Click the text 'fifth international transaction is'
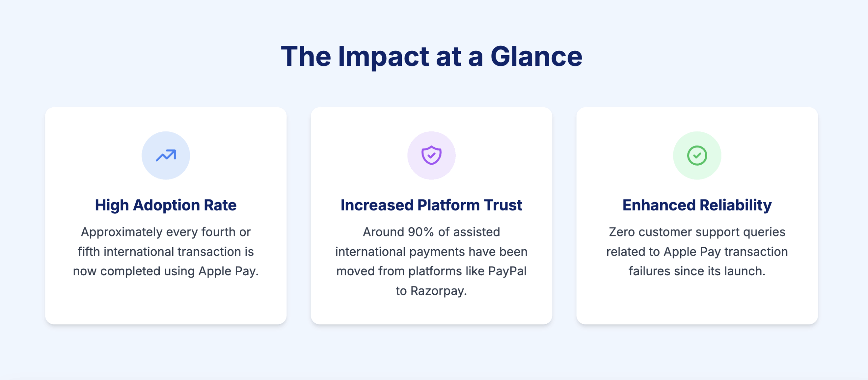868x380 pixels. (x=166, y=252)
